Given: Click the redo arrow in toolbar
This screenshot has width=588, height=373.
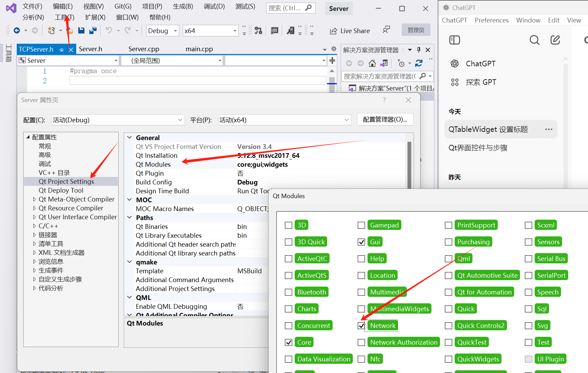Looking at the screenshot, I should pos(128,30).
